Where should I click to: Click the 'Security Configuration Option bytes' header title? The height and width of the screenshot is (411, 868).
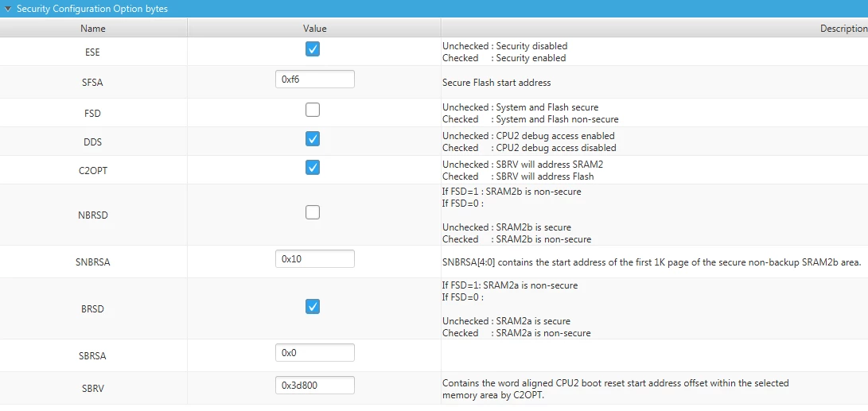[92, 9]
